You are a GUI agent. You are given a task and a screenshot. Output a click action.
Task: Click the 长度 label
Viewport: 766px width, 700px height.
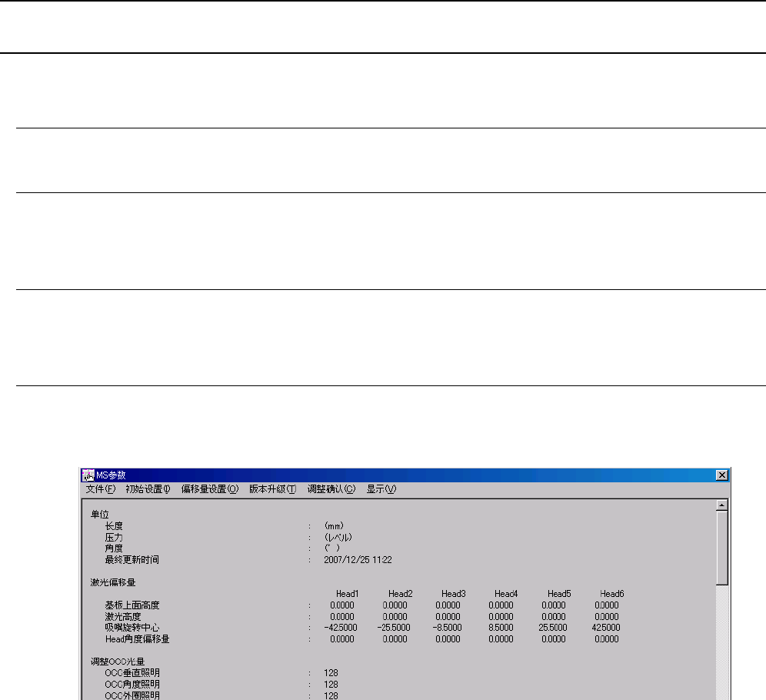tap(114, 526)
